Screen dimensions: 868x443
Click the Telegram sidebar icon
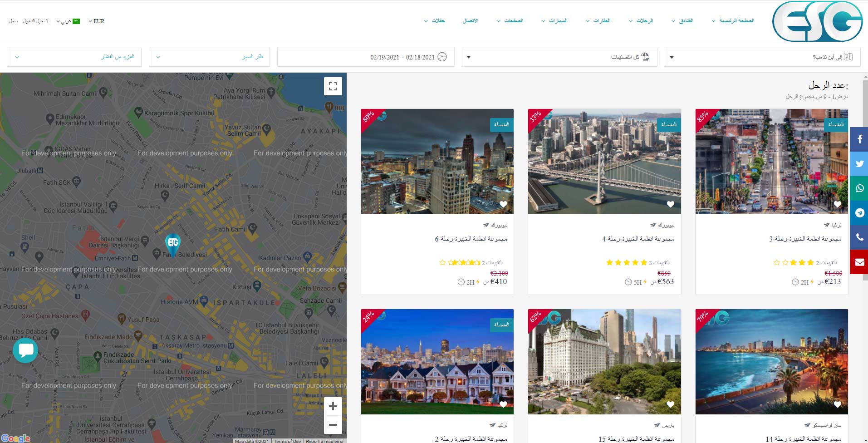[859, 213]
